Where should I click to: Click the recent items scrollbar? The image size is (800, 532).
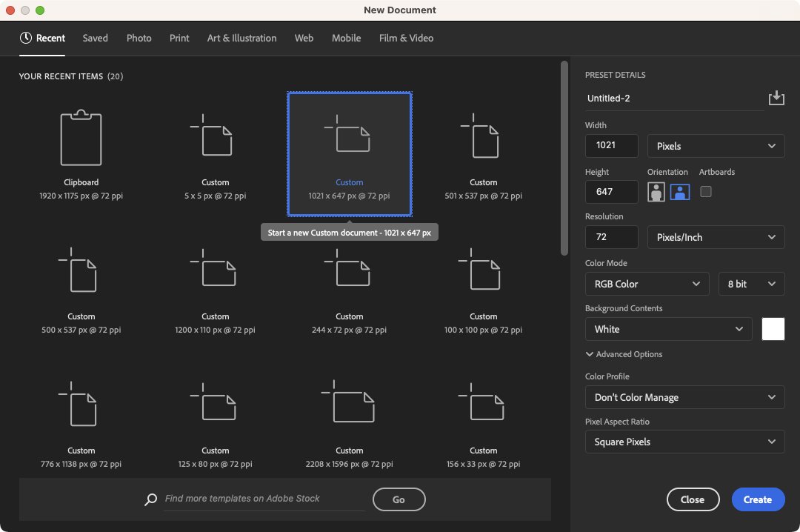click(x=564, y=159)
